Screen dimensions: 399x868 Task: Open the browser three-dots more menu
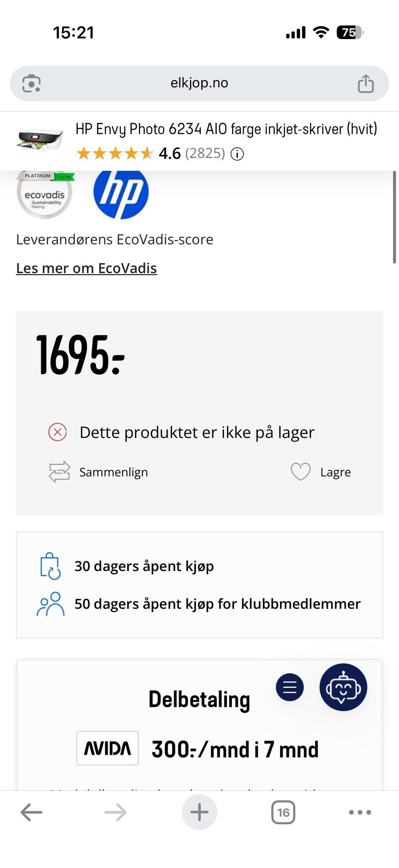click(x=360, y=811)
